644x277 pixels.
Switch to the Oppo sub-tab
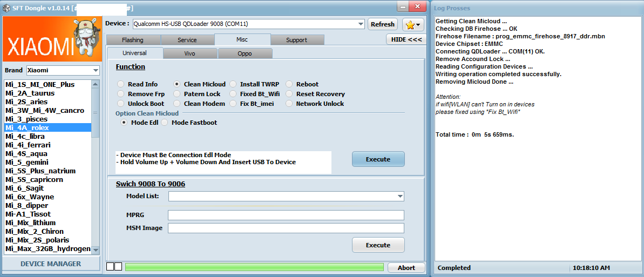click(x=245, y=53)
